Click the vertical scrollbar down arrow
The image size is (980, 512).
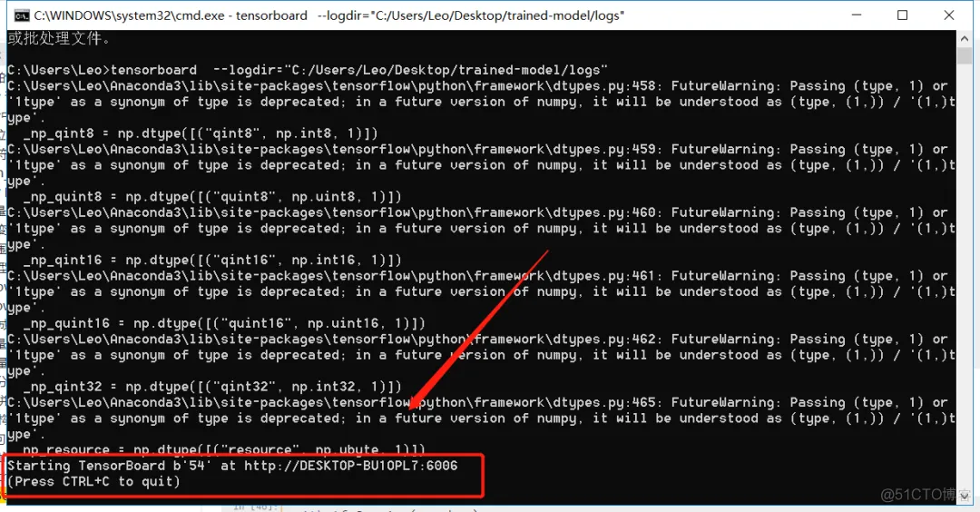pyautogui.click(x=965, y=495)
